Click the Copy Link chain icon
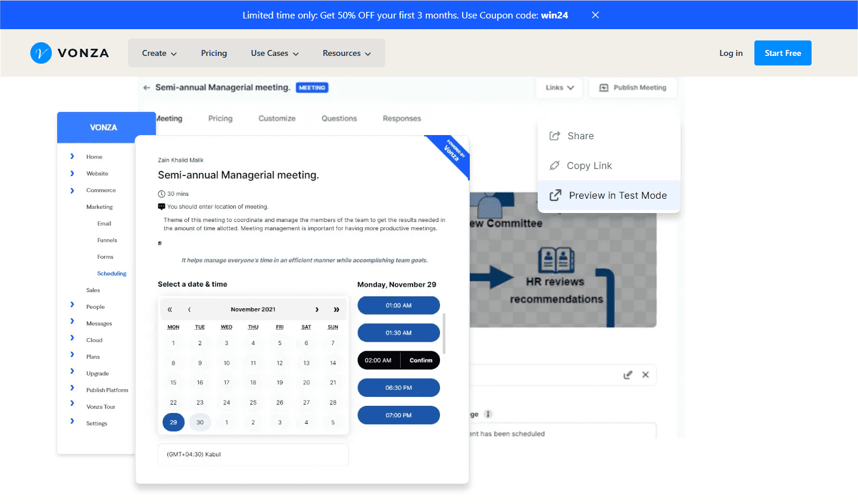Image resolution: width=858 pixels, height=504 pixels. 554,165
